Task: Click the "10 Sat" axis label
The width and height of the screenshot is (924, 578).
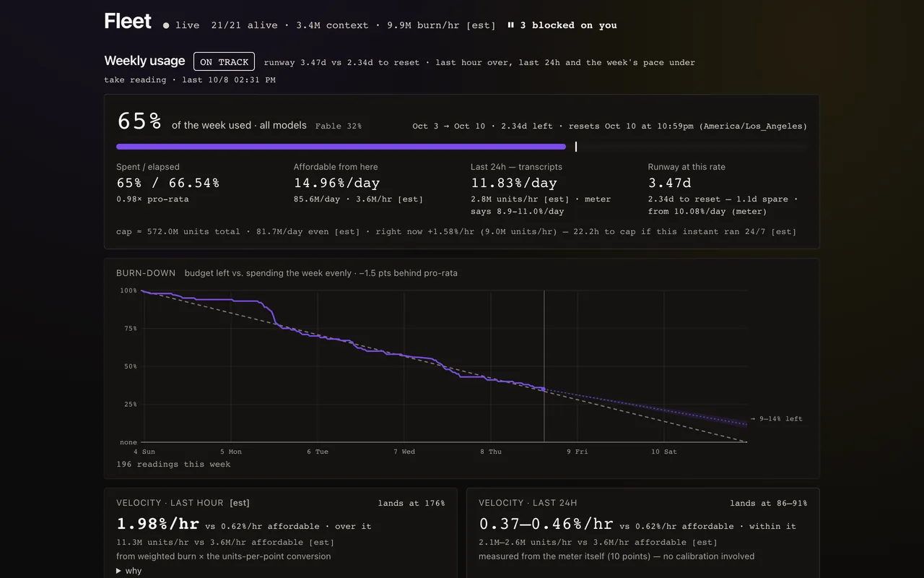Action: pyautogui.click(x=664, y=452)
